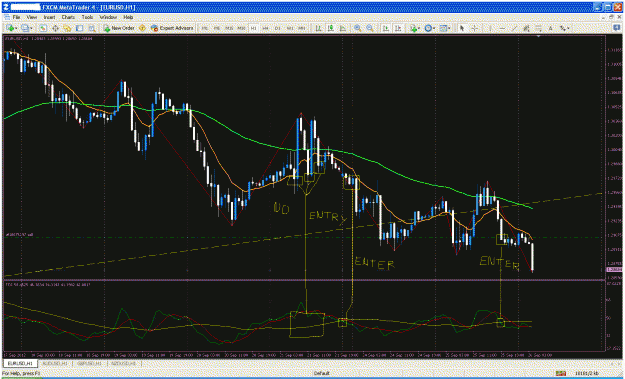625x379 pixels.
Task: Select the Text label tool
Action: click(x=550, y=28)
